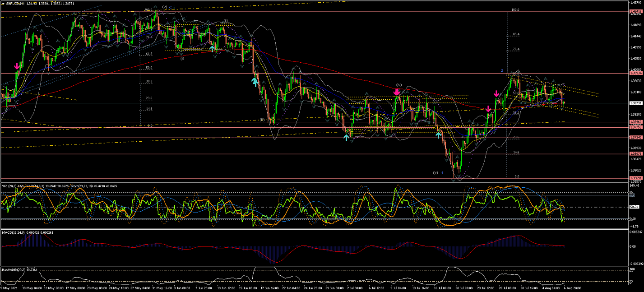The width and height of the screenshot is (644, 292).
Task: Click the 1.40080 price scale value
Action: click(635, 69)
